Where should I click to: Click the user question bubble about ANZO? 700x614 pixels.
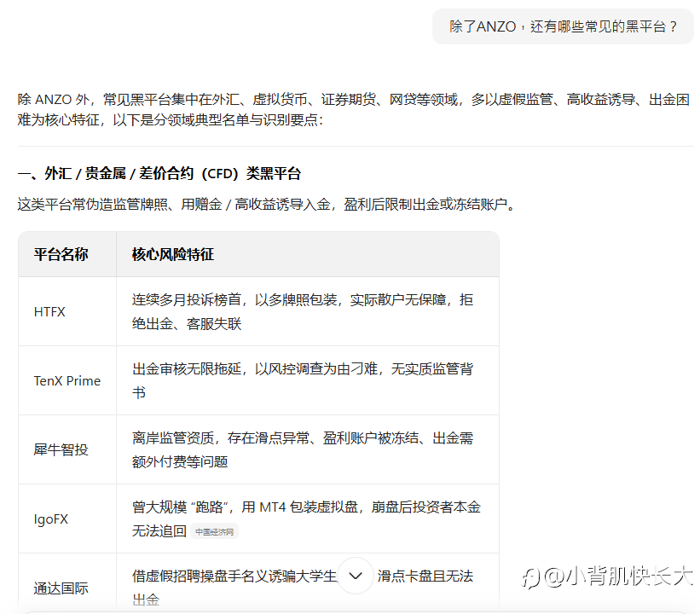(563, 26)
